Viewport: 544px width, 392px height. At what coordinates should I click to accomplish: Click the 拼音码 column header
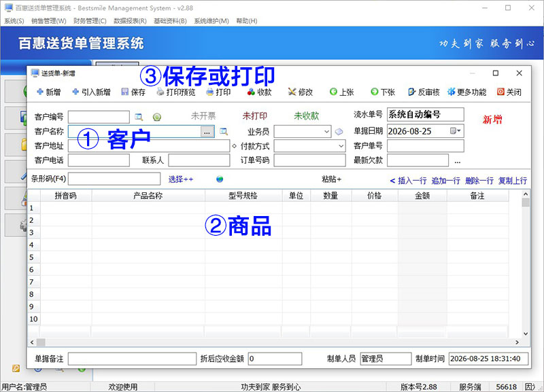(65, 196)
